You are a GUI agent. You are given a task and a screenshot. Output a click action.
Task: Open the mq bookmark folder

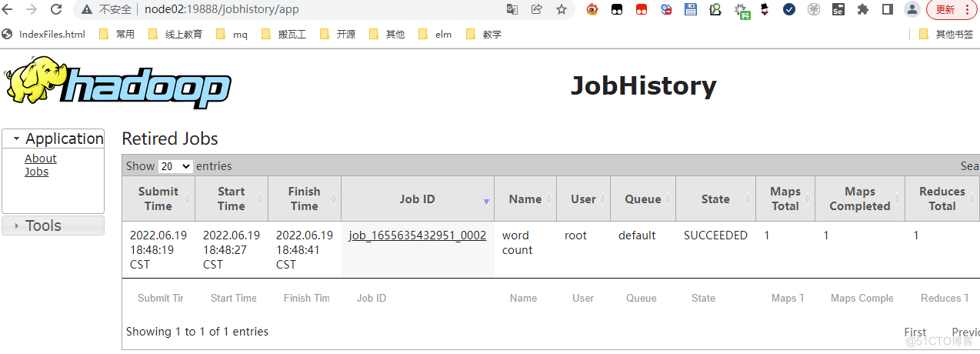pyautogui.click(x=232, y=34)
